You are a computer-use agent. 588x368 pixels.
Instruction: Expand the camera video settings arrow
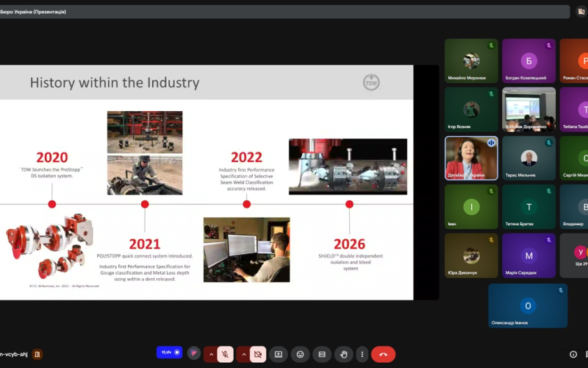tap(243, 354)
